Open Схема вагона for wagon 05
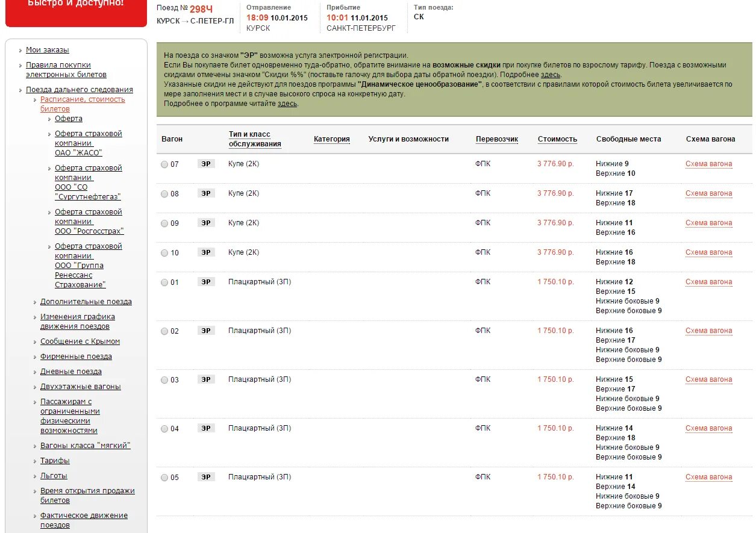 point(709,477)
